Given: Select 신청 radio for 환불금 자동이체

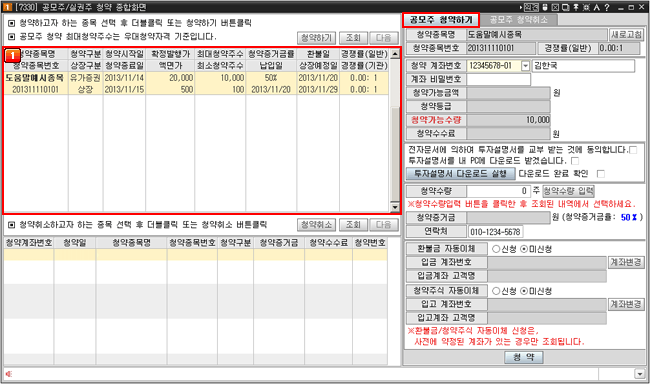Looking at the screenshot, I should (x=496, y=249).
